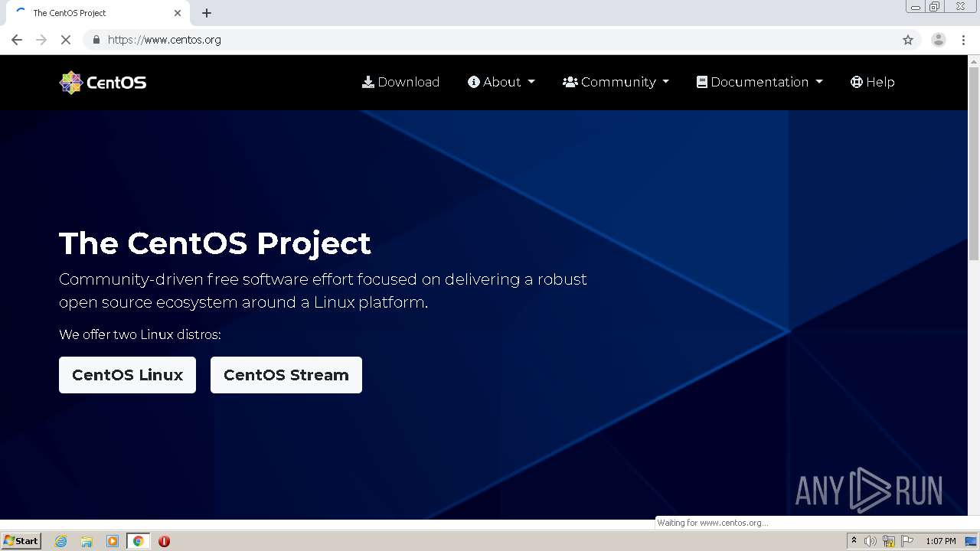The width and height of the screenshot is (980, 551).
Task: Select the CentOS Stream button
Action: (286, 375)
